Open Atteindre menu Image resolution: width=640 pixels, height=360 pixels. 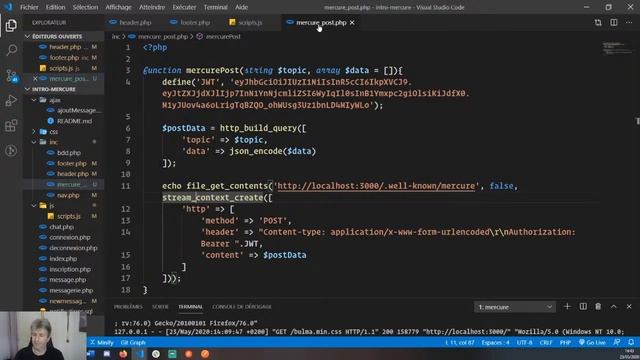pyautogui.click(x=152, y=7)
